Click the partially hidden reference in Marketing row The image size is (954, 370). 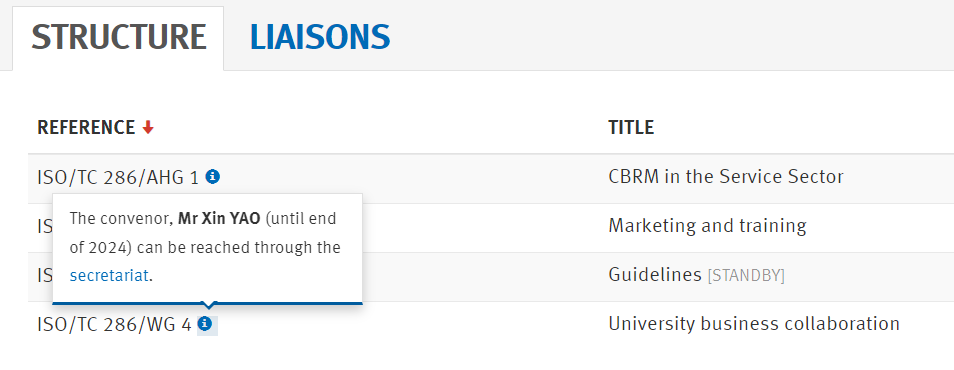(44, 226)
